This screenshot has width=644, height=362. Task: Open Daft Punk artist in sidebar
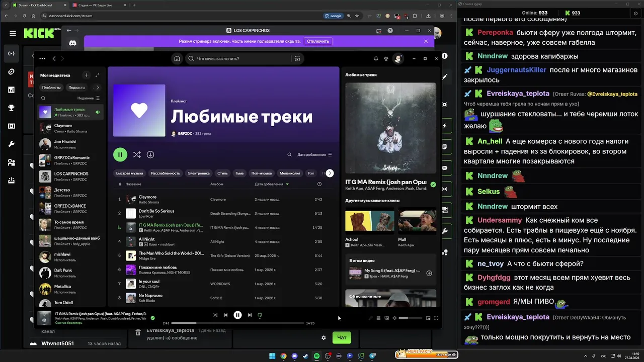pos(70,273)
